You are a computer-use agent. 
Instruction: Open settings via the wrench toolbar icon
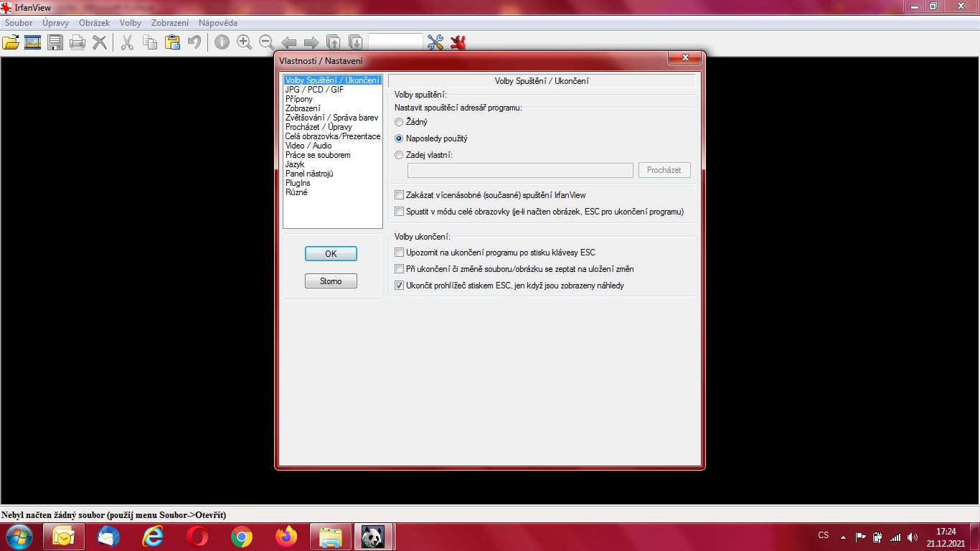(x=435, y=42)
